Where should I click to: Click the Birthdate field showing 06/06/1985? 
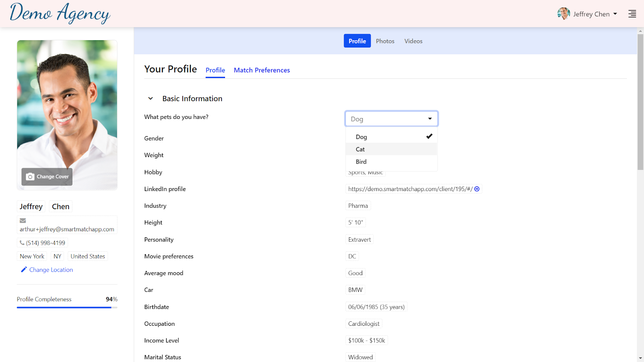376,306
